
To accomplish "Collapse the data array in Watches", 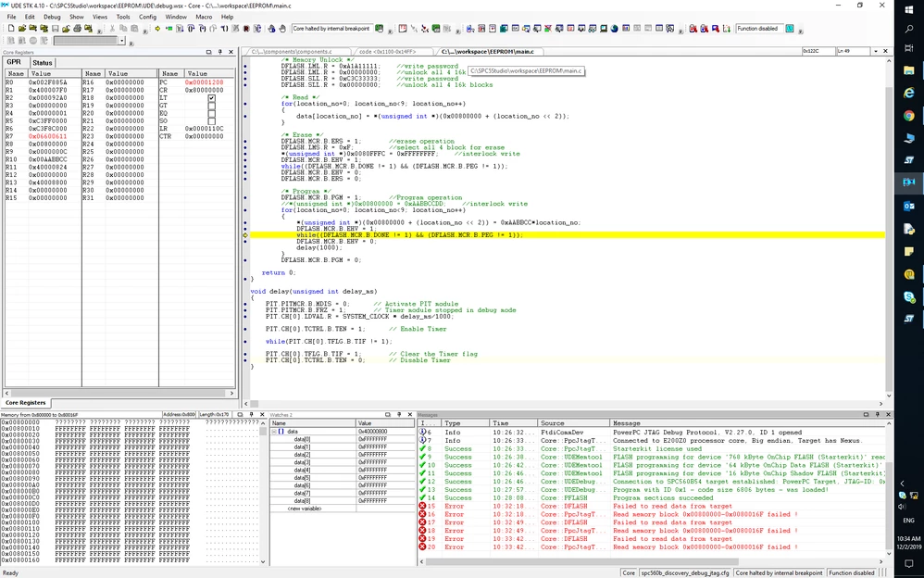I will [x=274, y=432].
